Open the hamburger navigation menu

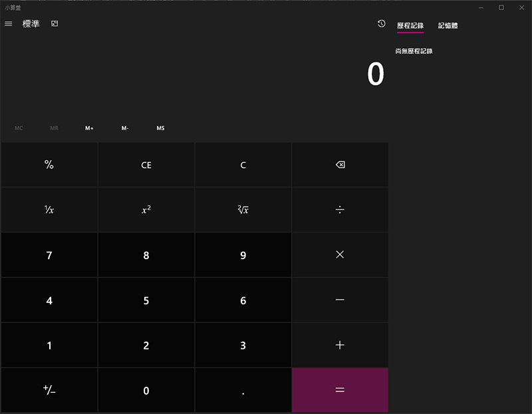tap(9, 24)
